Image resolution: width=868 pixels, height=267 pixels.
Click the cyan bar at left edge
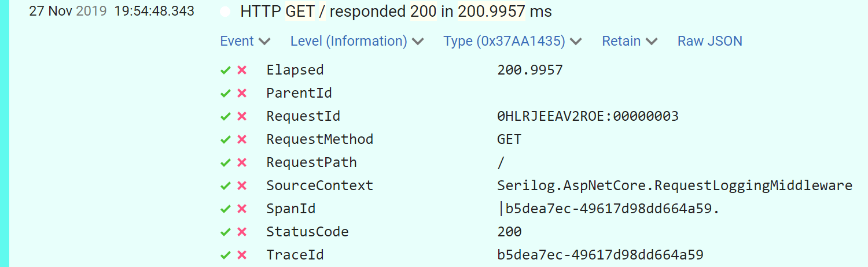[x=5, y=133]
